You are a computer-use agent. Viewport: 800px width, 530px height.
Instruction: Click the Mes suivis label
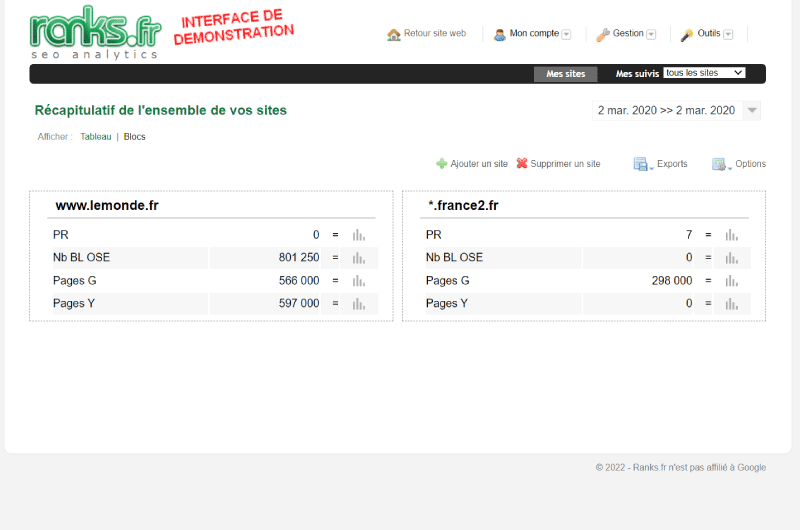click(x=637, y=74)
